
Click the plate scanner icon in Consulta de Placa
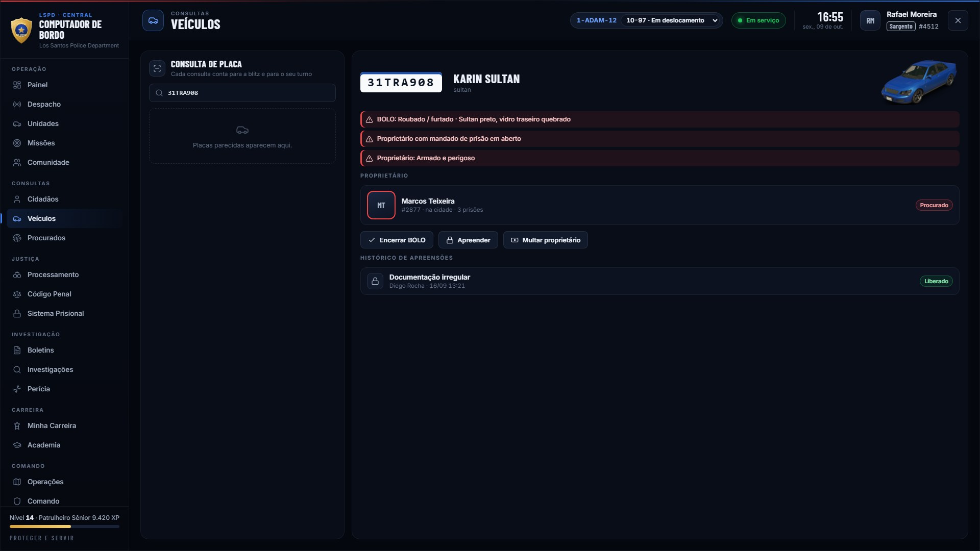[157, 68]
